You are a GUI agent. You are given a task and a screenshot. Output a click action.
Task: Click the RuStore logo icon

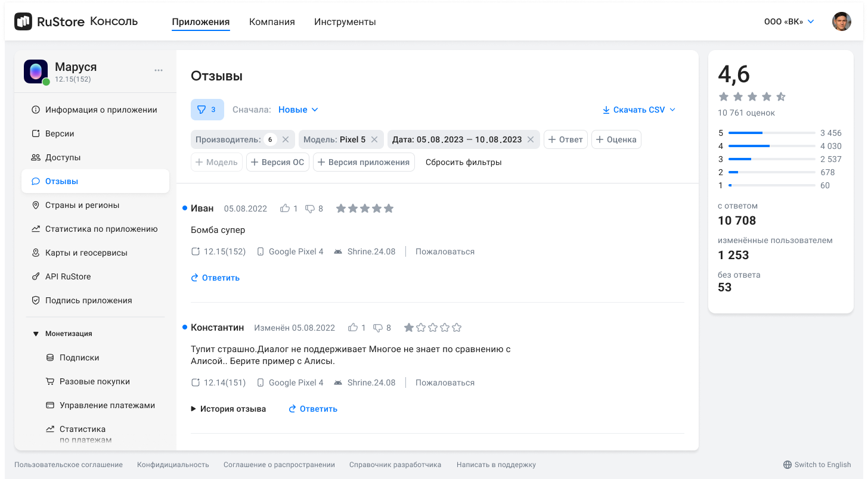[23, 22]
